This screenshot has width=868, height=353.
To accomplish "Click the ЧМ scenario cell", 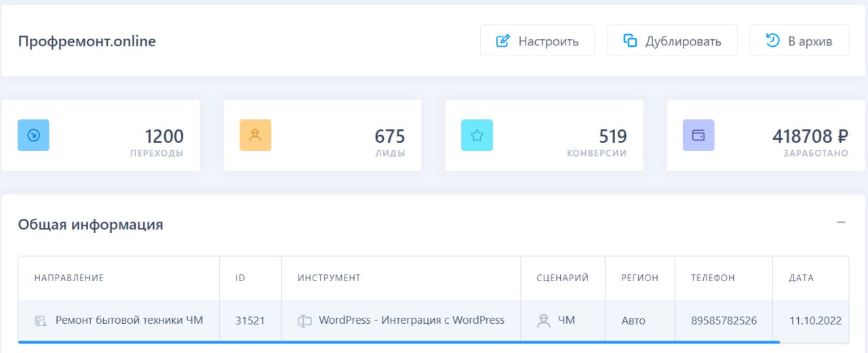I will tap(563, 320).
